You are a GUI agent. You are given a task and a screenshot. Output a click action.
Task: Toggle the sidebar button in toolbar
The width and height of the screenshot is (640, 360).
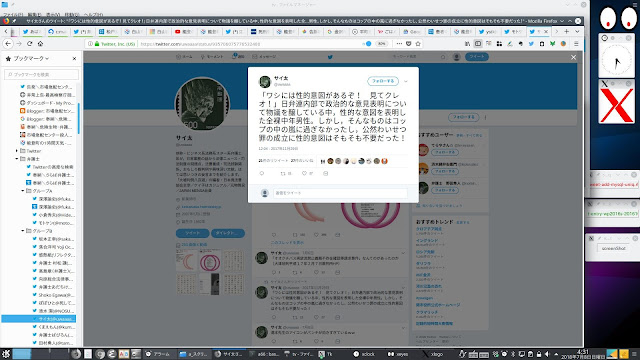point(478,44)
